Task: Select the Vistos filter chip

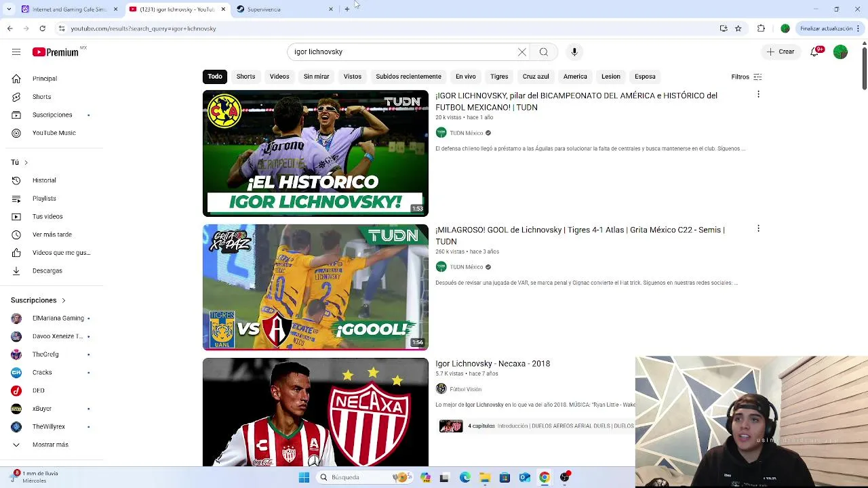Action: [353, 77]
